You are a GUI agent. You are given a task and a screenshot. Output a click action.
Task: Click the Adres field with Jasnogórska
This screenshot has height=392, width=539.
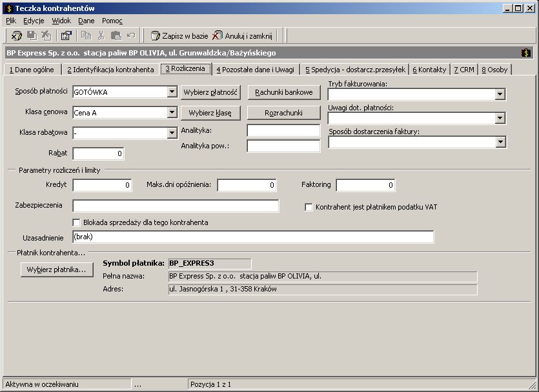323,289
